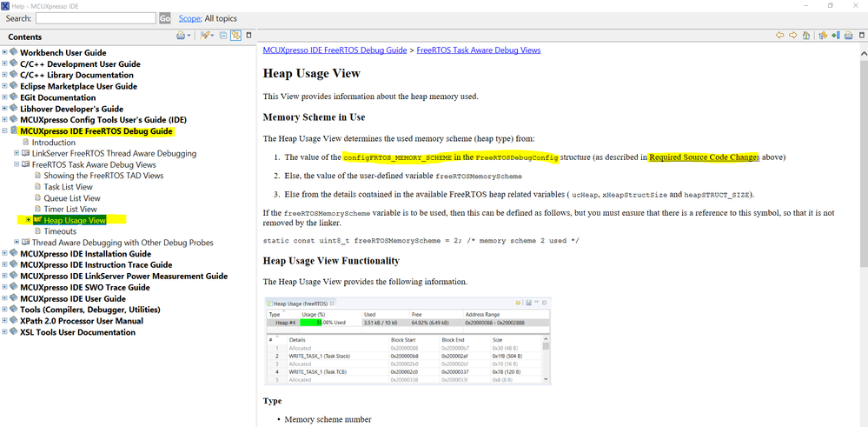The width and height of the screenshot is (868, 427).
Task: Maximize the Contents pane
Action: [x=249, y=35]
